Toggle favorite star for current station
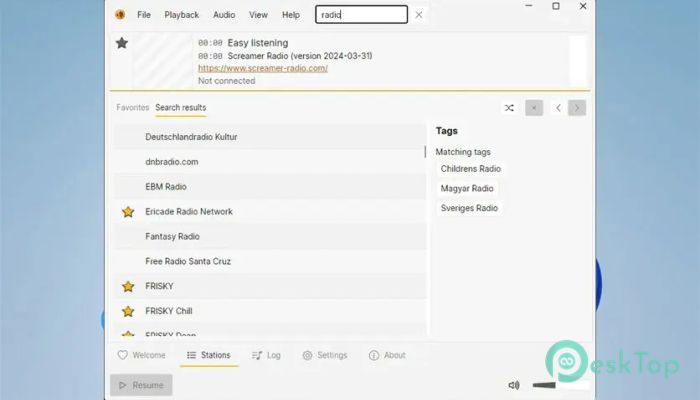This screenshot has height=400, width=700. click(122, 43)
